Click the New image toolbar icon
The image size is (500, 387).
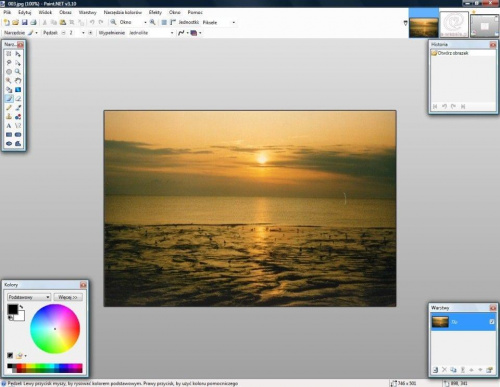tap(7, 22)
